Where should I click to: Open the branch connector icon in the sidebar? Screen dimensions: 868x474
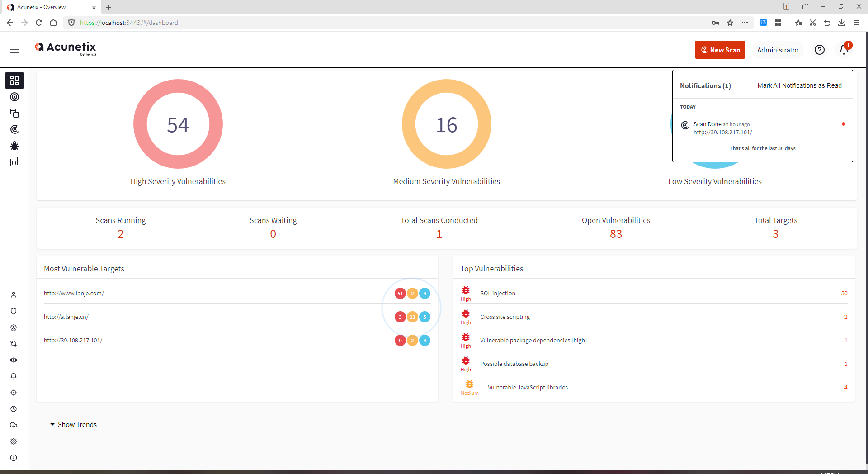14,344
